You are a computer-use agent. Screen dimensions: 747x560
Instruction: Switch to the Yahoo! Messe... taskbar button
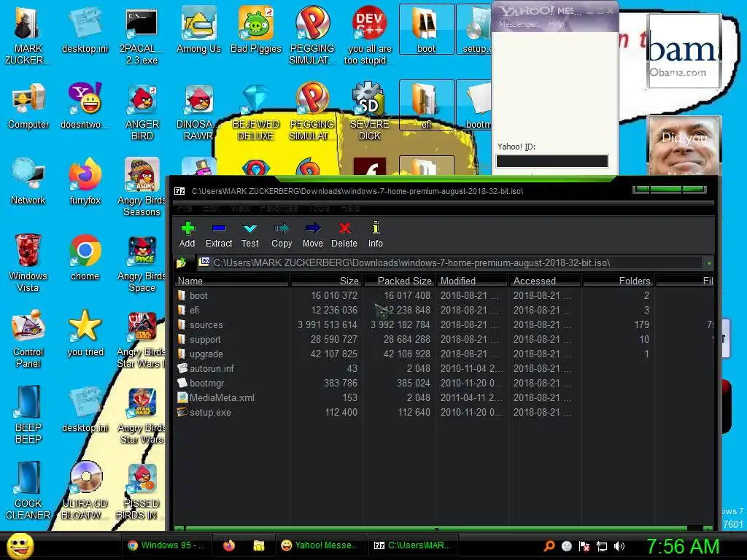tap(320, 545)
